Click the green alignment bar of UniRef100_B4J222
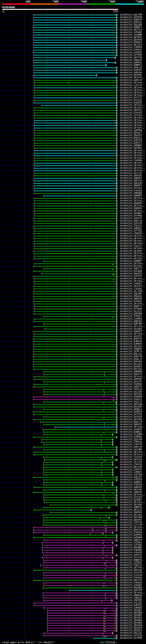The height and width of the screenshot is (644, 146). 76,364
